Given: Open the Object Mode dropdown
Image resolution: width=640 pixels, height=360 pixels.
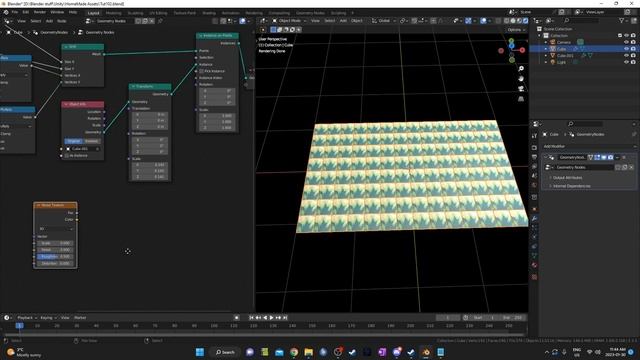Looking at the screenshot, I should 289,21.
